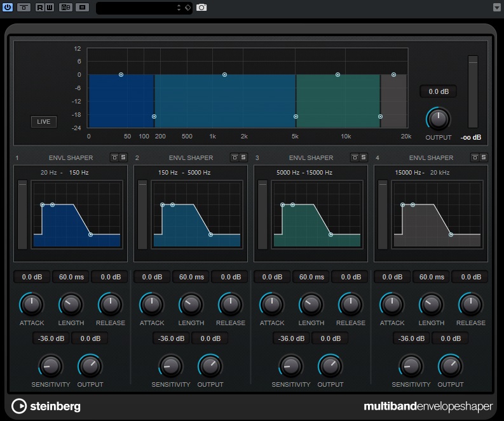Click the master output 0.0 dB value field

click(x=439, y=91)
